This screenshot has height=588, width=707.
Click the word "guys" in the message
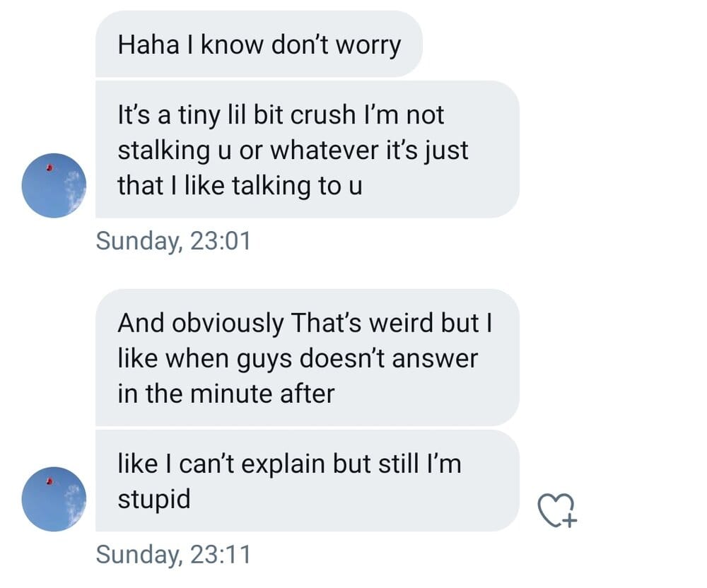272,358
